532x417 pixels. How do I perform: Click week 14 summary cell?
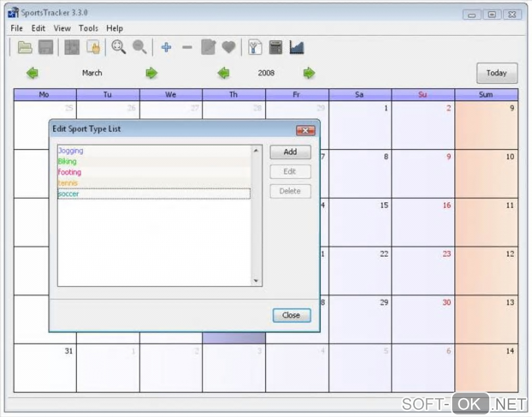(487, 368)
